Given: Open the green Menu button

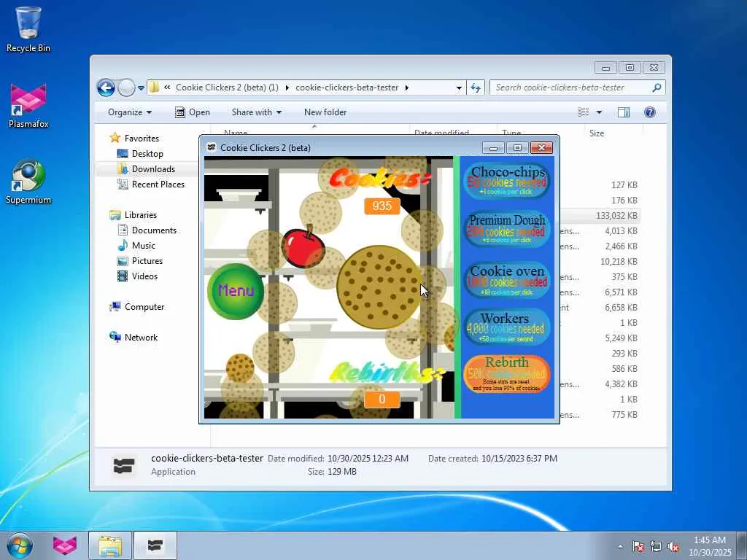Looking at the screenshot, I should (x=236, y=291).
